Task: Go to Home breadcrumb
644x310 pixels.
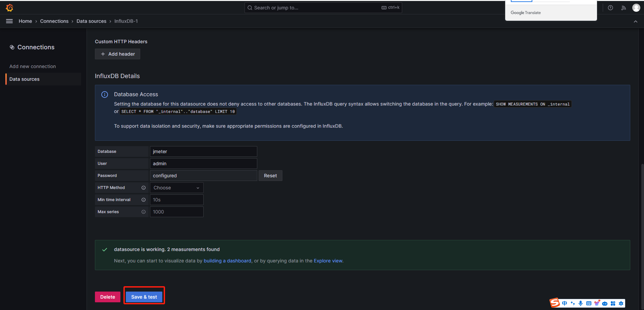Action: [x=25, y=21]
